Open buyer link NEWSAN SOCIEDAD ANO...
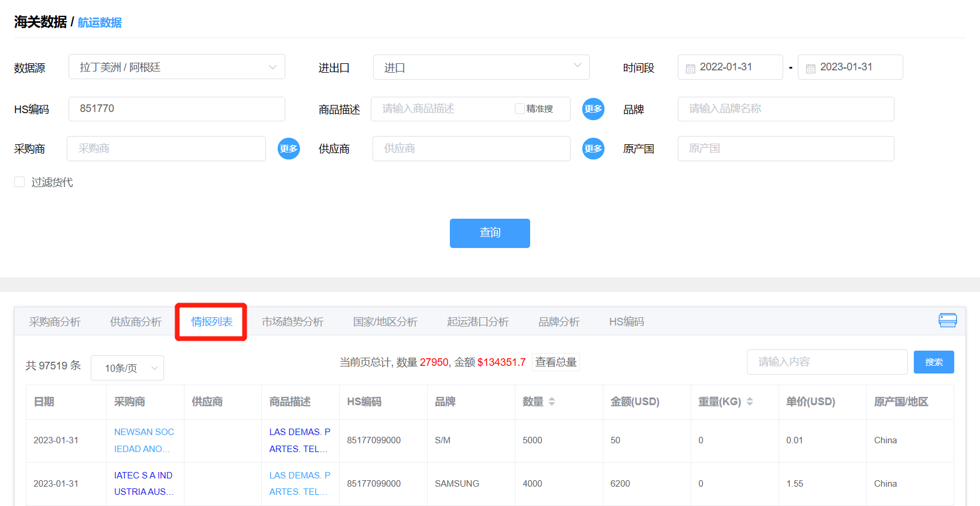 click(x=144, y=440)
